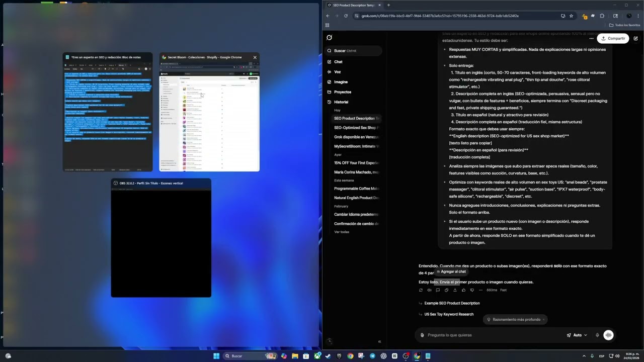Screen dimensions: 644x362
Task: Open the Windows Start menu
Action: click(x=216, y=356)
